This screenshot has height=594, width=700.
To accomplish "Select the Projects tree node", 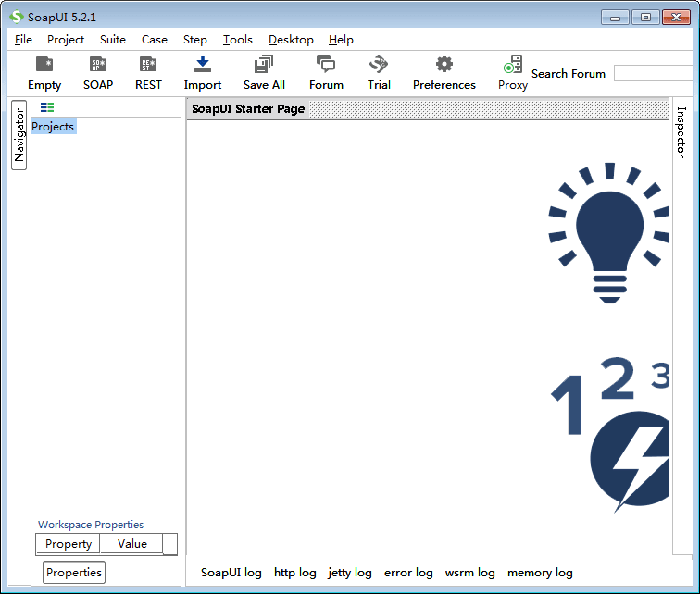I will [53, 127].
